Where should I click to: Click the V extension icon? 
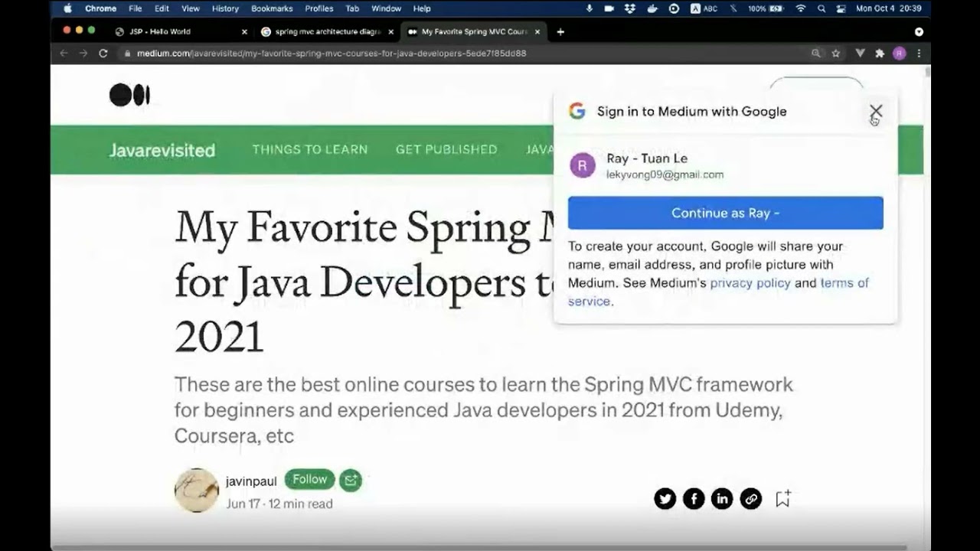[x=861, y=54]
